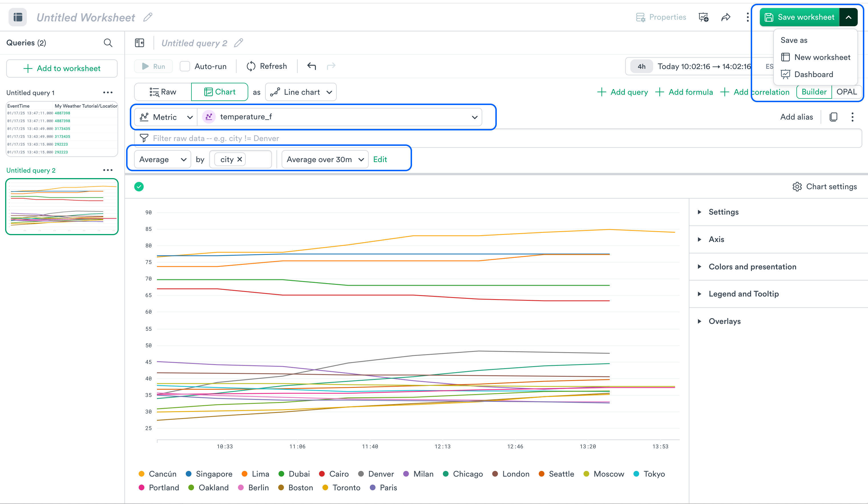Image resolution: width=868 pixels, height=504 pixels.
Task: Switch view to Raw
Action: pos(163,92)
